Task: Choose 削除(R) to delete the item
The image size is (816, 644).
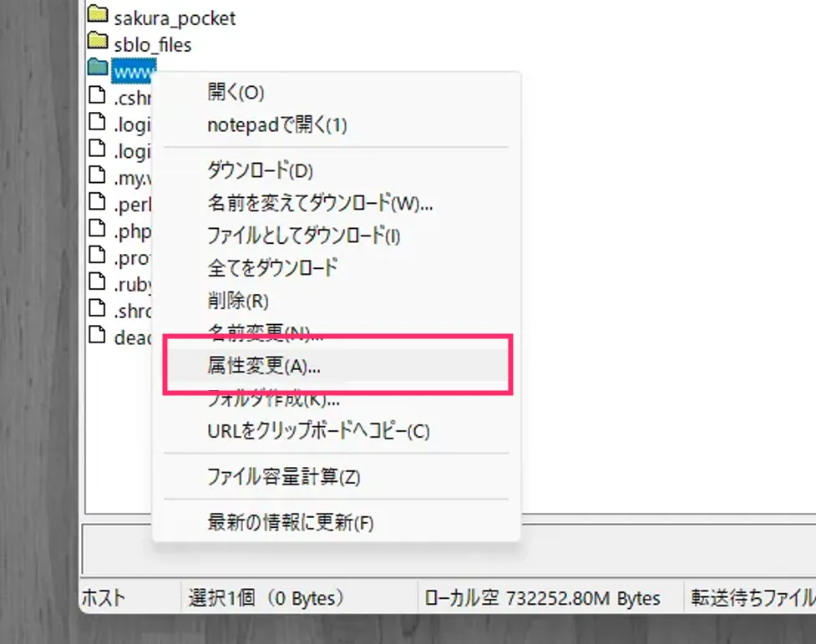Action: tap(237, 301)
